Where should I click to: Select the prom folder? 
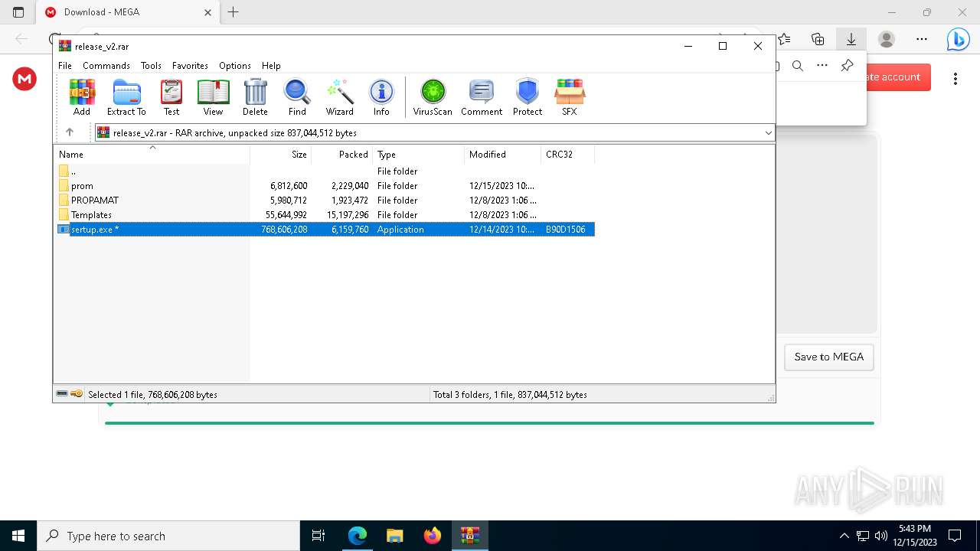pyautogui.click(x=325, y=186)
